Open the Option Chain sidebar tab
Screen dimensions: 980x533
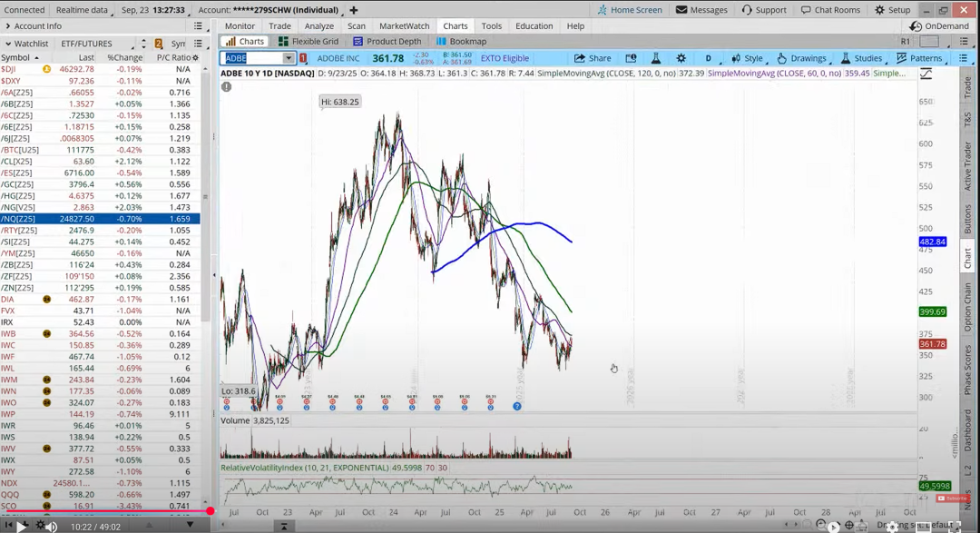pyautogui.click(x=967, y=307)
